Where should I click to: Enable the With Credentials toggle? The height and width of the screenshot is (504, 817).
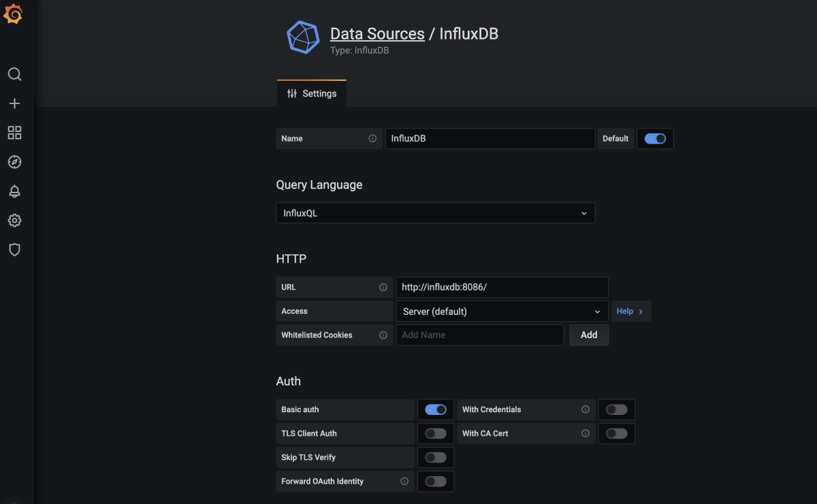point(617,409)
